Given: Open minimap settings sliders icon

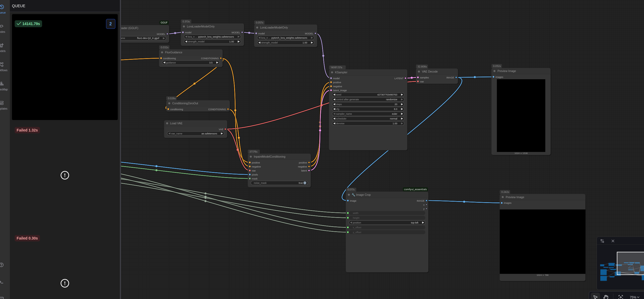Looking at the screenshot, I should 602,241.
